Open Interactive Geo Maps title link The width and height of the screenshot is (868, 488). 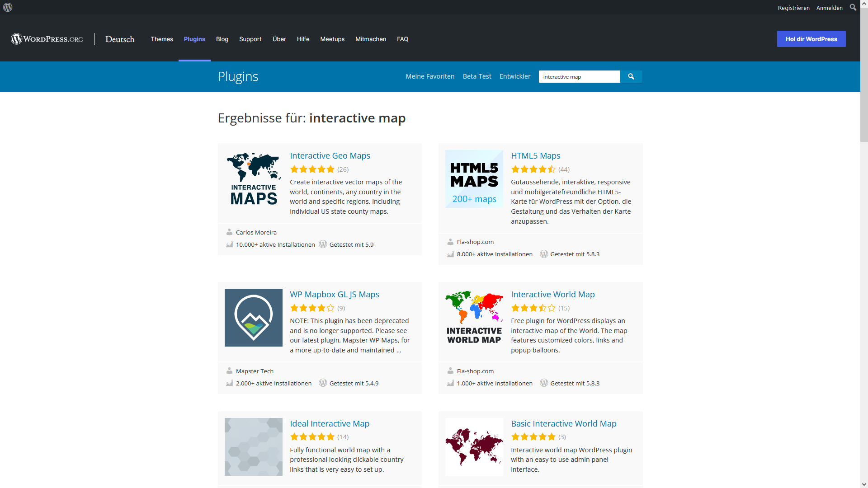(330, 155)
